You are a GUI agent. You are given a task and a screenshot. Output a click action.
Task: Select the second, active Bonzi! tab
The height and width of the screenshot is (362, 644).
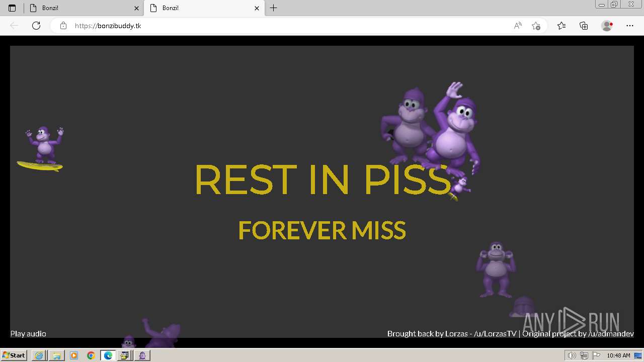point(204,8)
